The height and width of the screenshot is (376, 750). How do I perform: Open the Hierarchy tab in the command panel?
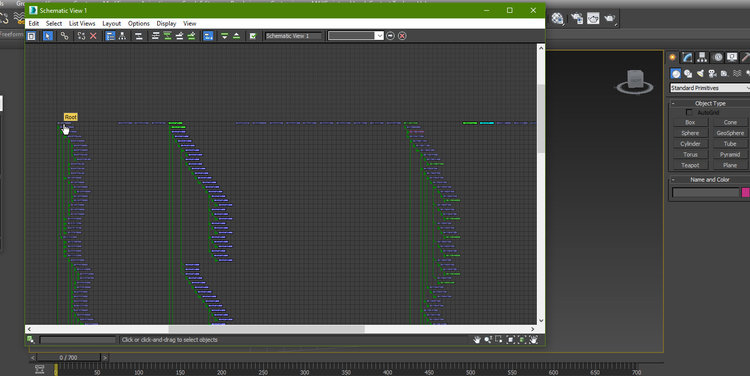click(702, 57)
